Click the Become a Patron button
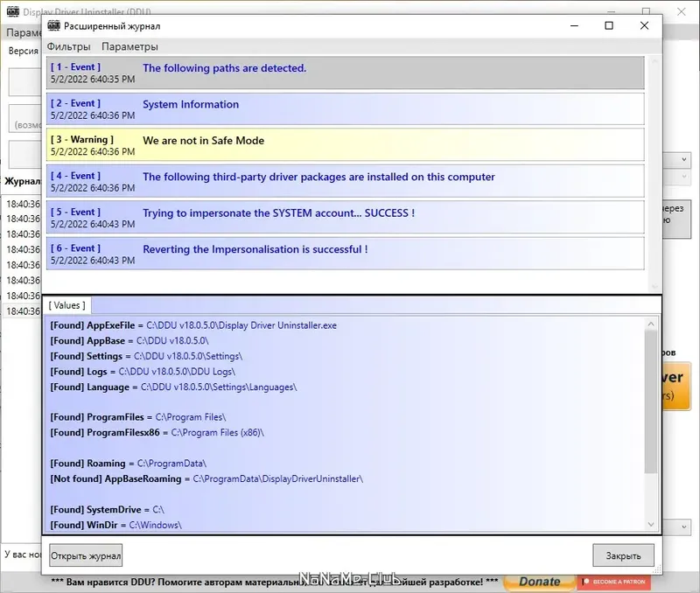 (x=614, y=582)
